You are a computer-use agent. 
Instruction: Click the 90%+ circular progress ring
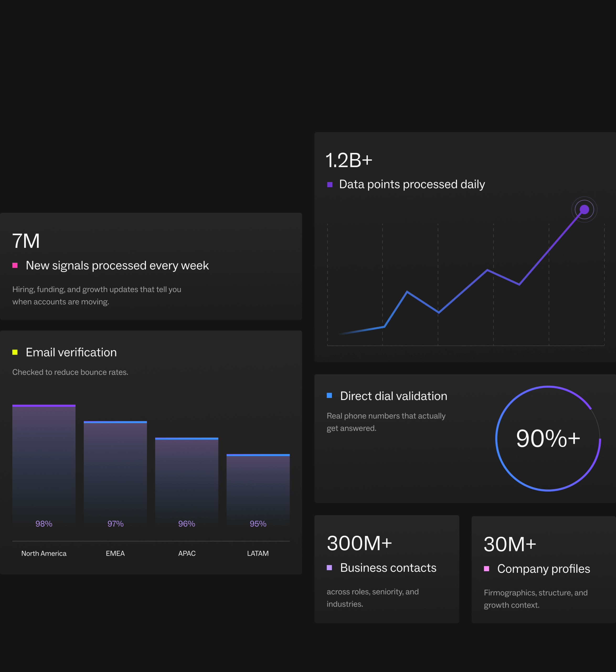click(548, 438)
